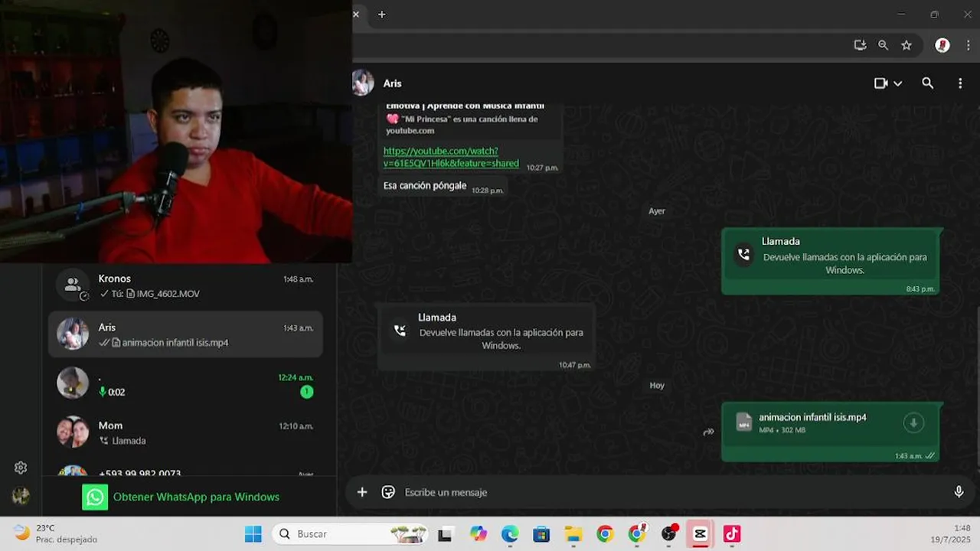Download the animacion infantil isis.mp4 file

913,422
